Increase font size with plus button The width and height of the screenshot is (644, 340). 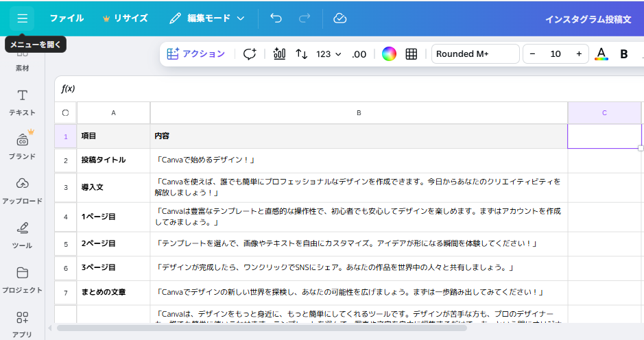click(x=579, y=53)
